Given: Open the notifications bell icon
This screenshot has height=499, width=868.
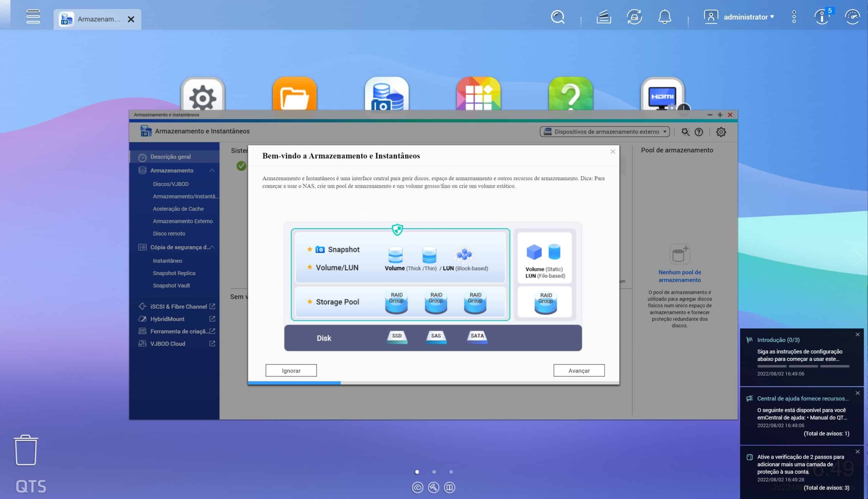Looking at the screenshot, I should [665, 17].
